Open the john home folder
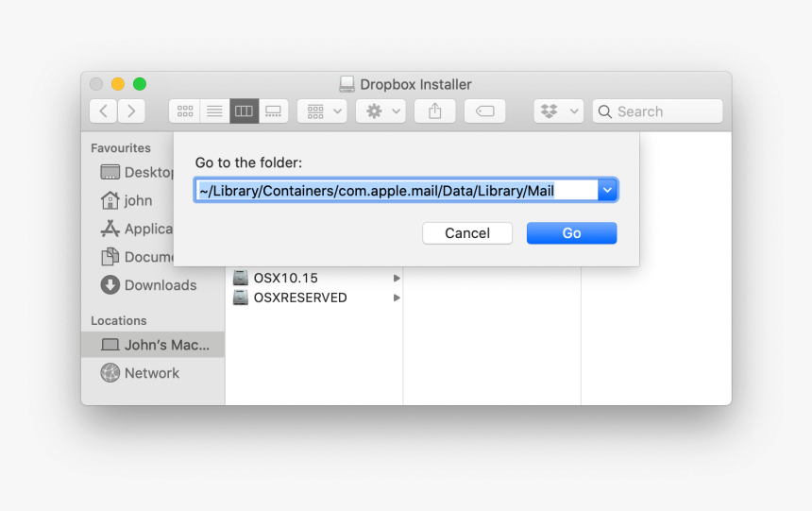Viewport: 812px width, 511px height. [x=127, y=200]
